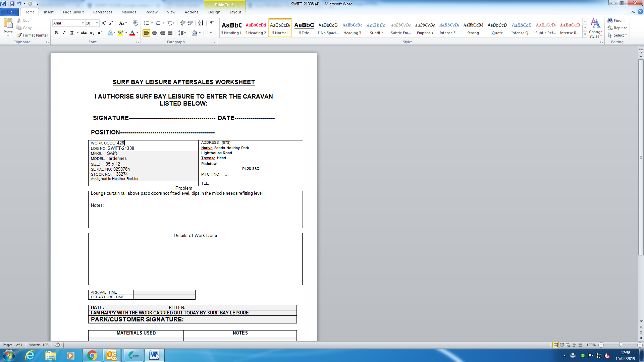Expand the Font Color dropdown arrow

coord(138,33)
